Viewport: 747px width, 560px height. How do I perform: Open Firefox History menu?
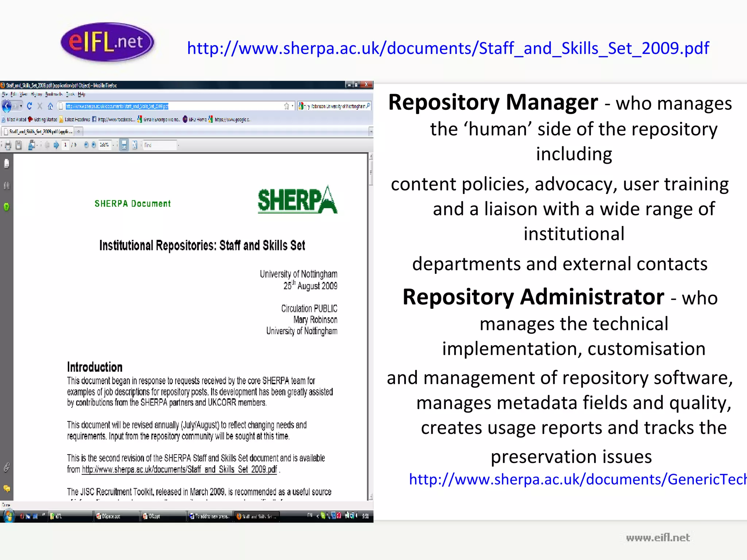tap(36, 94)
